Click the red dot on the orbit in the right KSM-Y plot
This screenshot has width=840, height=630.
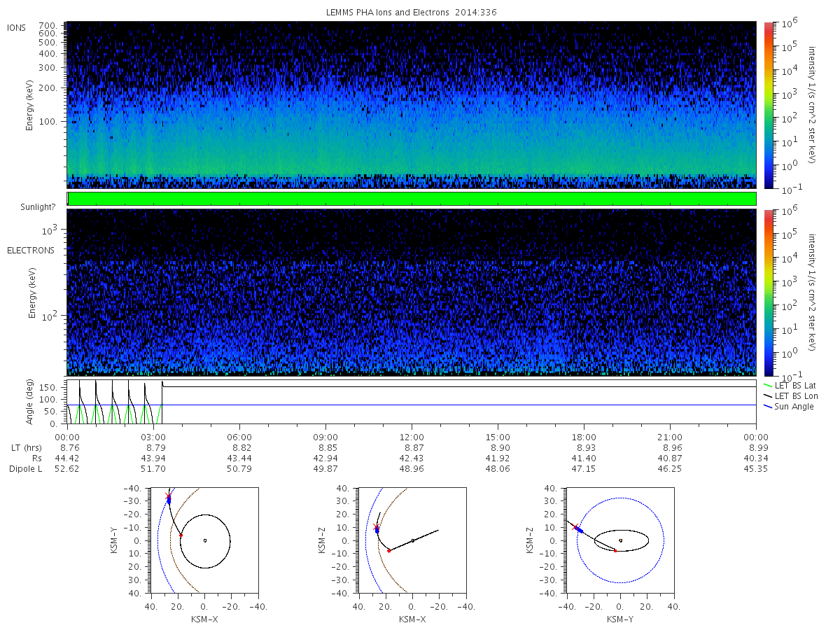[615, 551]
